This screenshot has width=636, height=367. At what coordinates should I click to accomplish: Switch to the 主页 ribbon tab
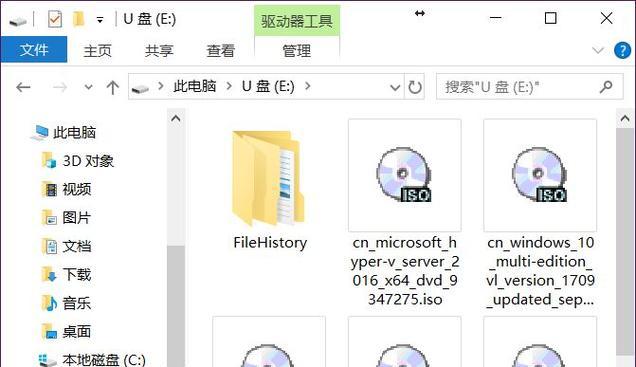click(97, 51)
